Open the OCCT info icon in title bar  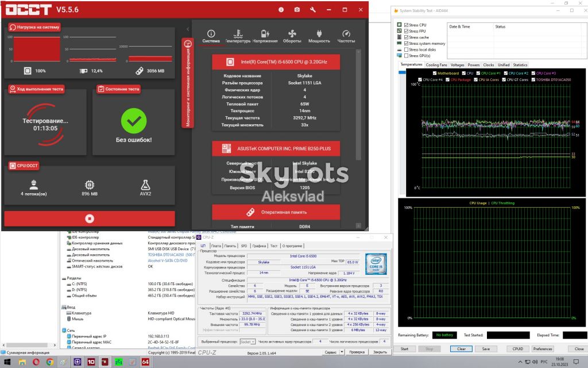point(281,10)
